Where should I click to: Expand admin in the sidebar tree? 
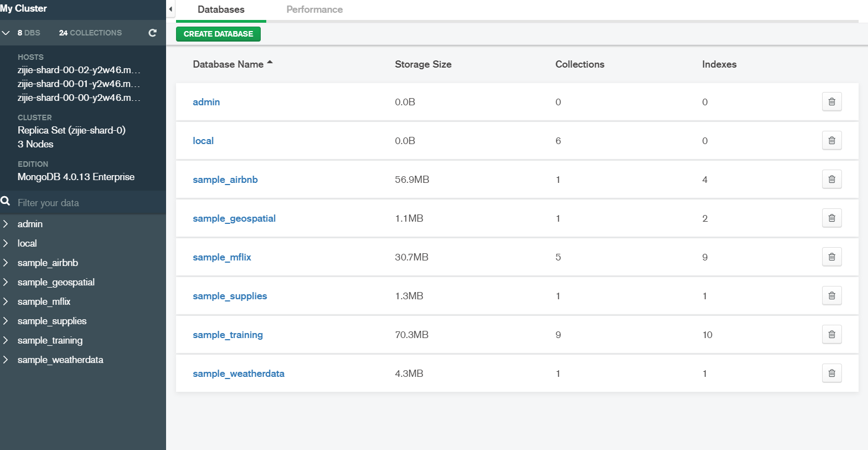tap(5, 224)
